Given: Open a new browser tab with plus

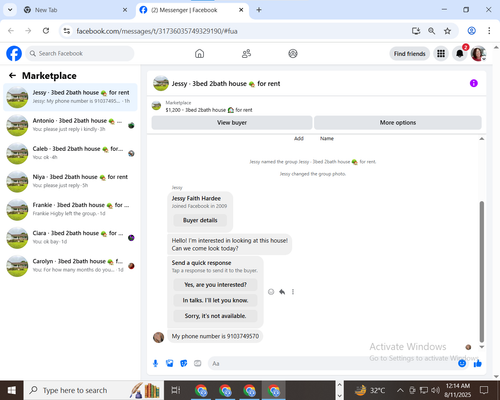Looking at the screenshot, I should pyautogui.click(x=259, y=10).
